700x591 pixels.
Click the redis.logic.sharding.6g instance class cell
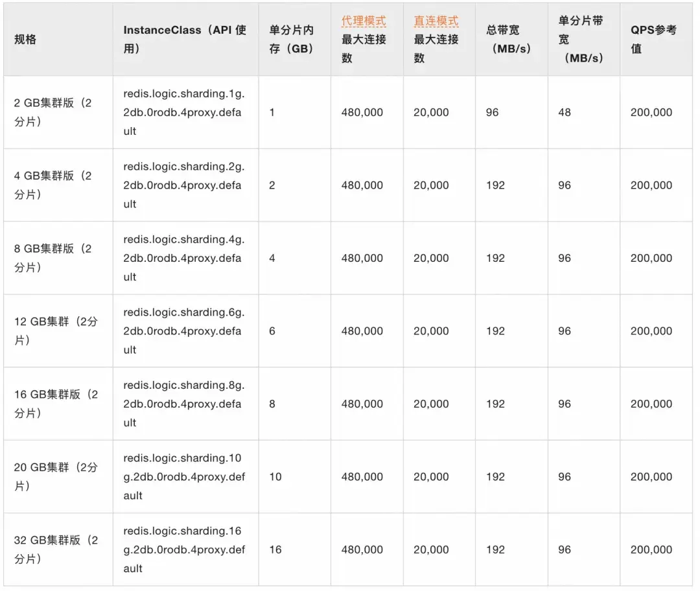pyautogui.click(x=184, y=330)
